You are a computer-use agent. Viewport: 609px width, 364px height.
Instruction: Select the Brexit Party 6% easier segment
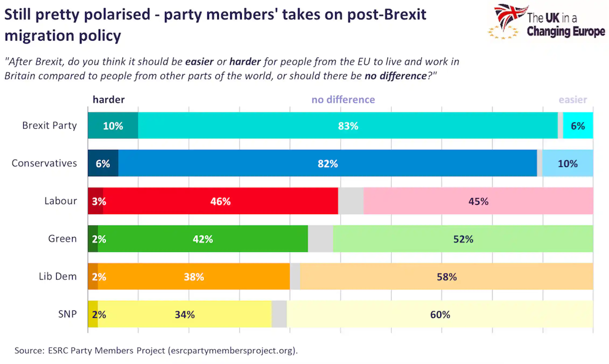point(578,125)
